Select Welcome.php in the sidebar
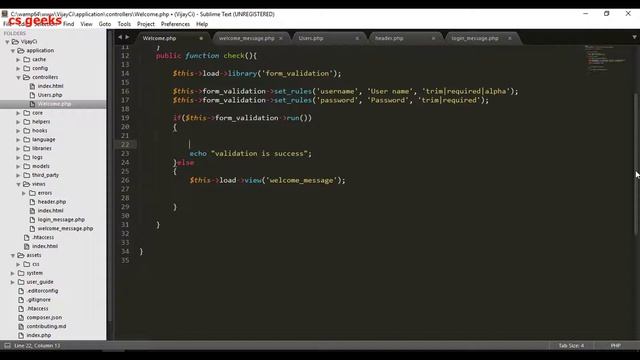Image resolution: width=640 pixels, height=360 pixels. pyautogui.click(x=53, y=104)
